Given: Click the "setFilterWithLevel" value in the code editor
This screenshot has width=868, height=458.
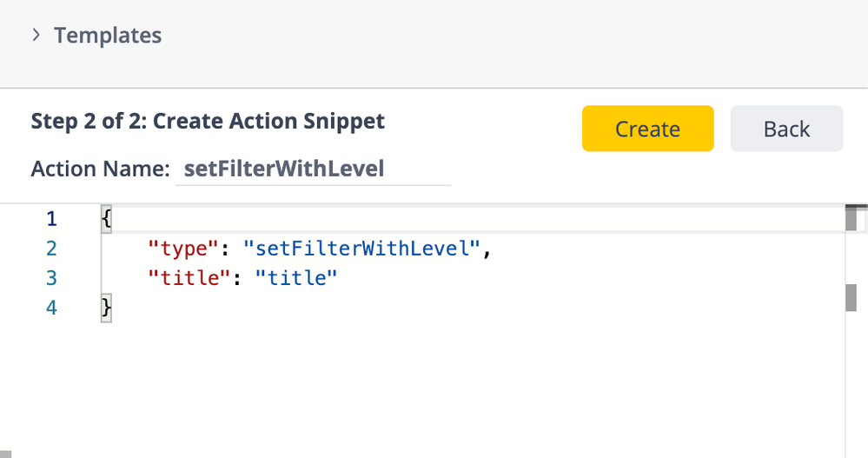Looking at the screenshot, I should coord(362,249).
